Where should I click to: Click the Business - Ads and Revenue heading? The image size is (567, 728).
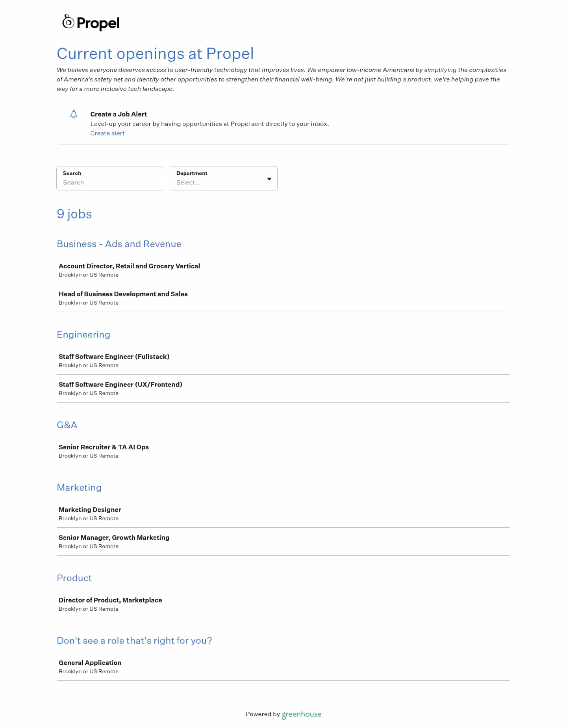119,244
